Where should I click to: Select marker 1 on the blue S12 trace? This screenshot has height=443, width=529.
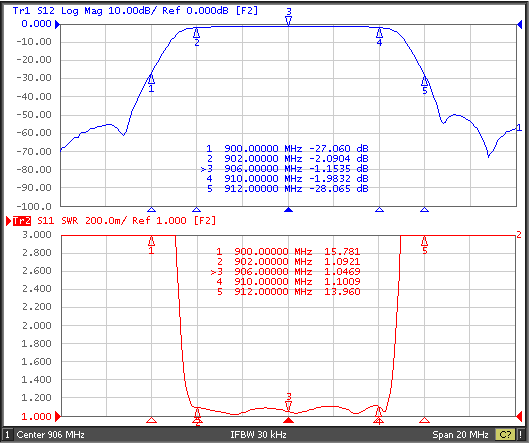coord(151,83)
